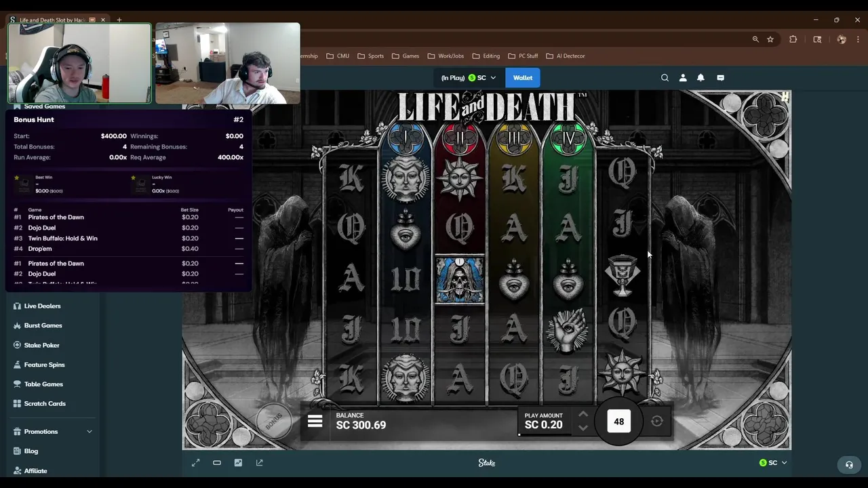Click the blue skull symbol on reel
The height and width of the screenshot is (488, 868).
[460, 279]
